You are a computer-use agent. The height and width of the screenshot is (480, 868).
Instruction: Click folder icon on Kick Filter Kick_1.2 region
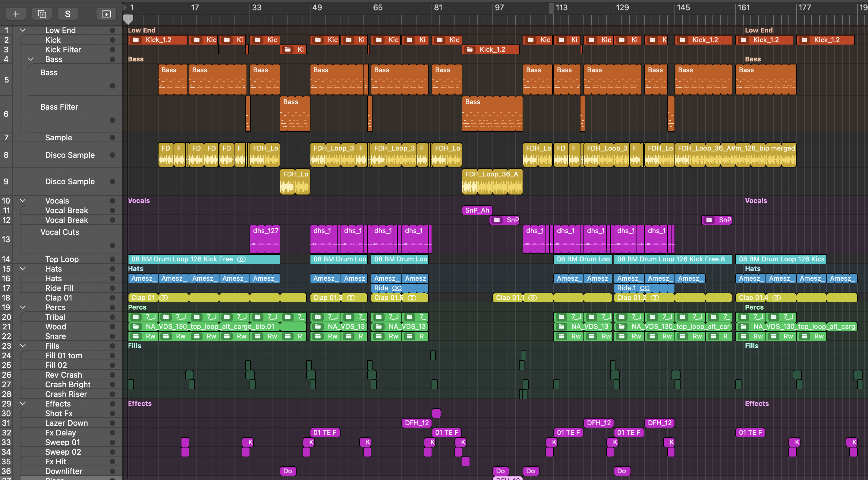coord(470,49)
